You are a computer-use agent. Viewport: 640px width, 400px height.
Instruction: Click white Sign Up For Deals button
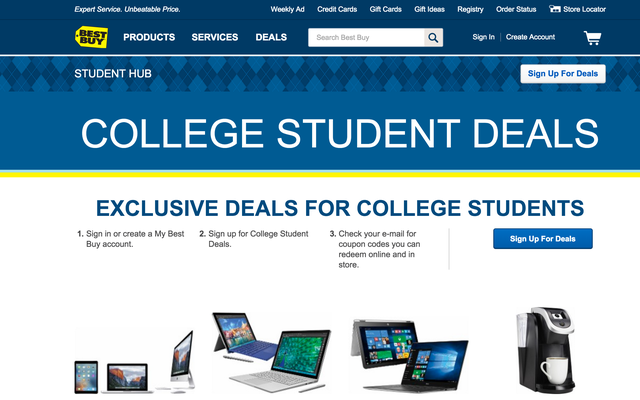563,74
